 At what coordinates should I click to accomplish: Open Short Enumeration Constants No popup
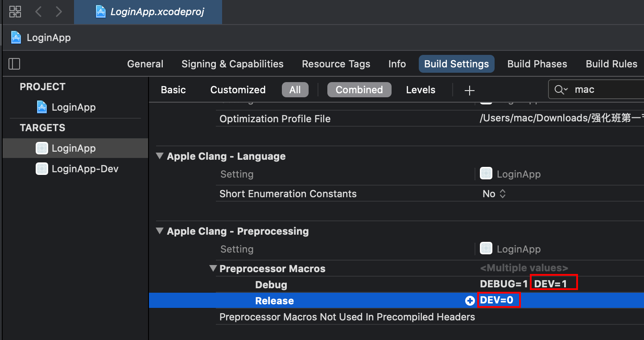[494, 194]
